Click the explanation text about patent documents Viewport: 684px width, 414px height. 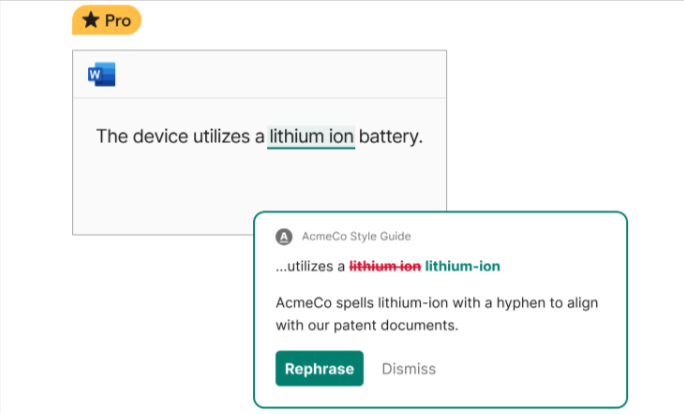point(437,314)
